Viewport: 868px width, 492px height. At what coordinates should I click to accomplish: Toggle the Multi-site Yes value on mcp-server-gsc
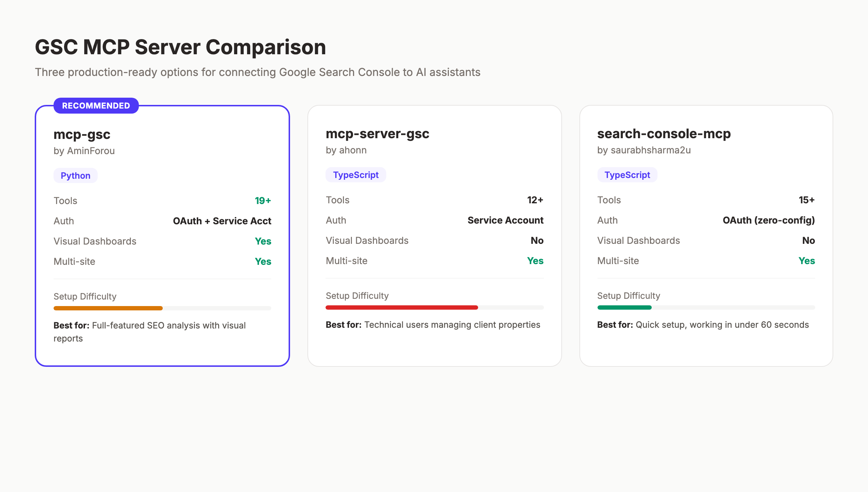click(x=535, y=260)
